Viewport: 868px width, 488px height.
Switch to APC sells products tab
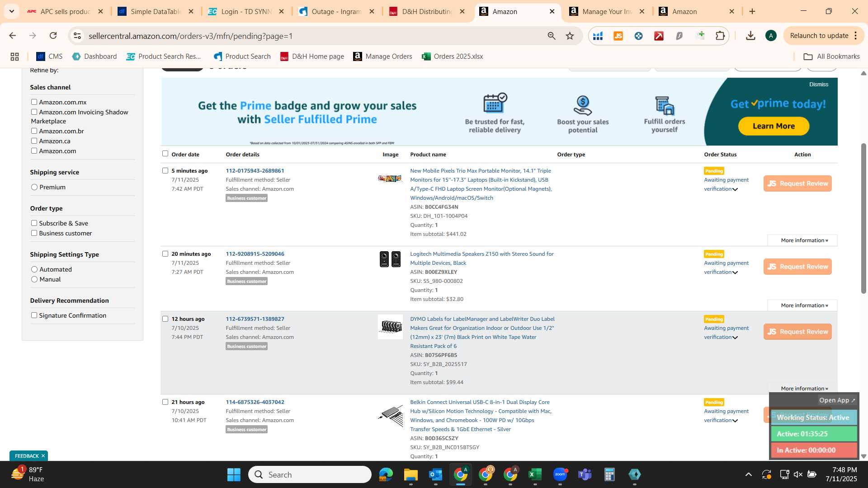[x=66, y=12]
